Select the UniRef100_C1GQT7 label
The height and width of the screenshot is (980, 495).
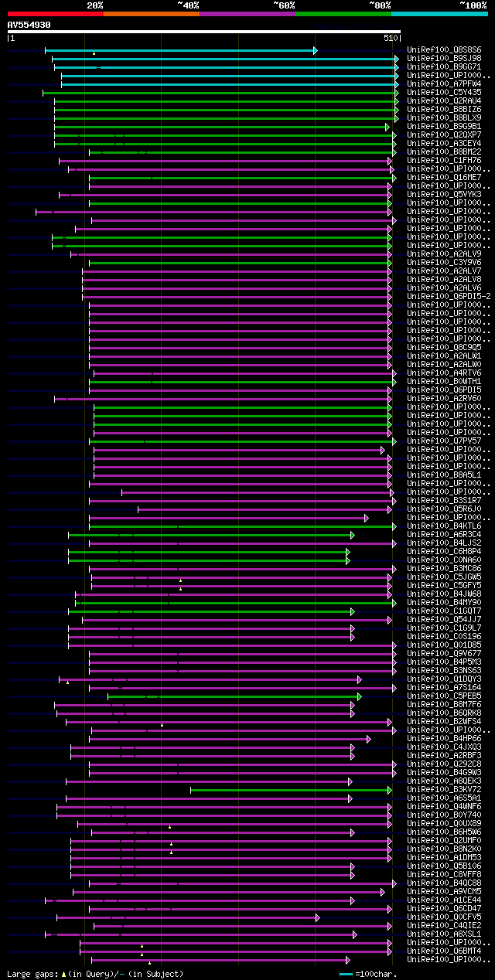tap(445, 611)
